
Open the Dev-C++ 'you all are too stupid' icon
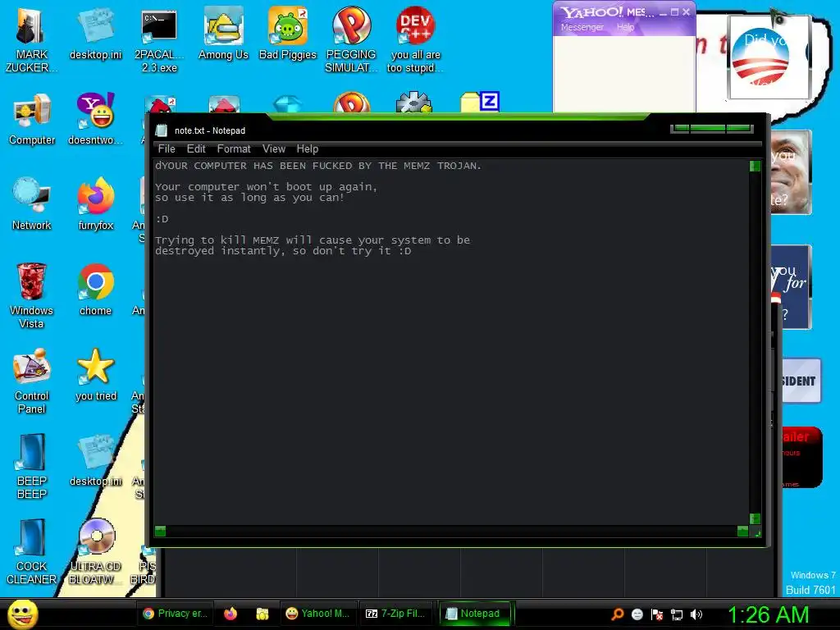click(415, 39)
